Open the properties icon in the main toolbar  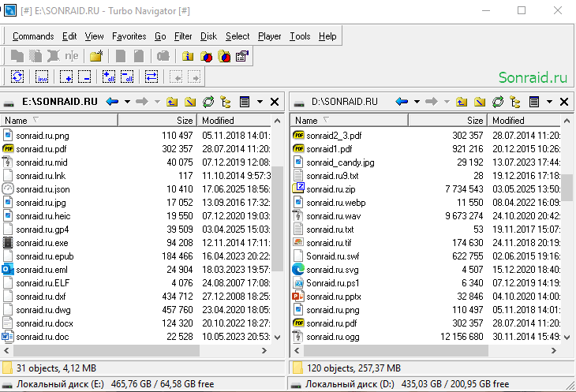242,56
